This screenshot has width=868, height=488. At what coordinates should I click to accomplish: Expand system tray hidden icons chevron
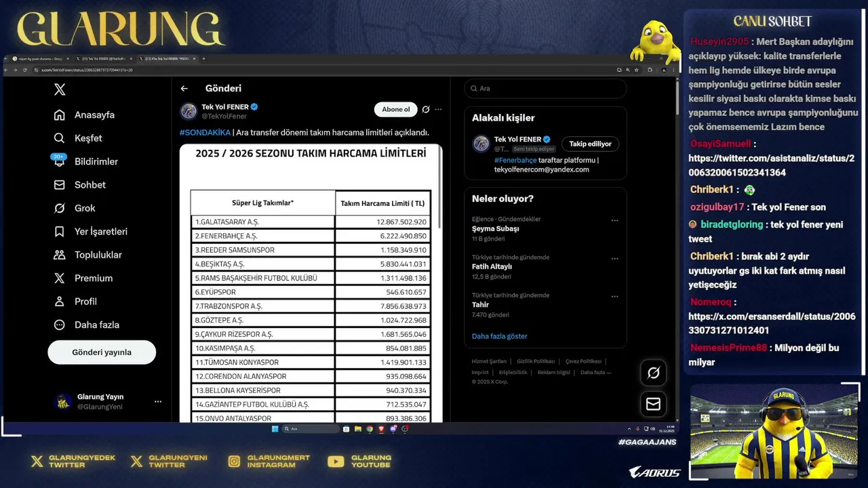pos(631,429)
